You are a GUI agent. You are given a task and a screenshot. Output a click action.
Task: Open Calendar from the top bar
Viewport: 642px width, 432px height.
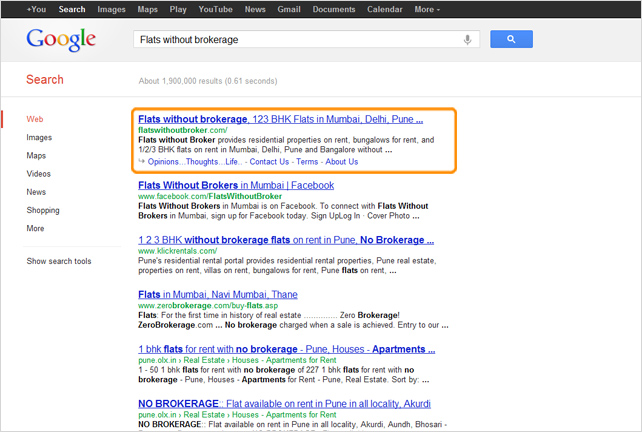(x=384, y=9)
